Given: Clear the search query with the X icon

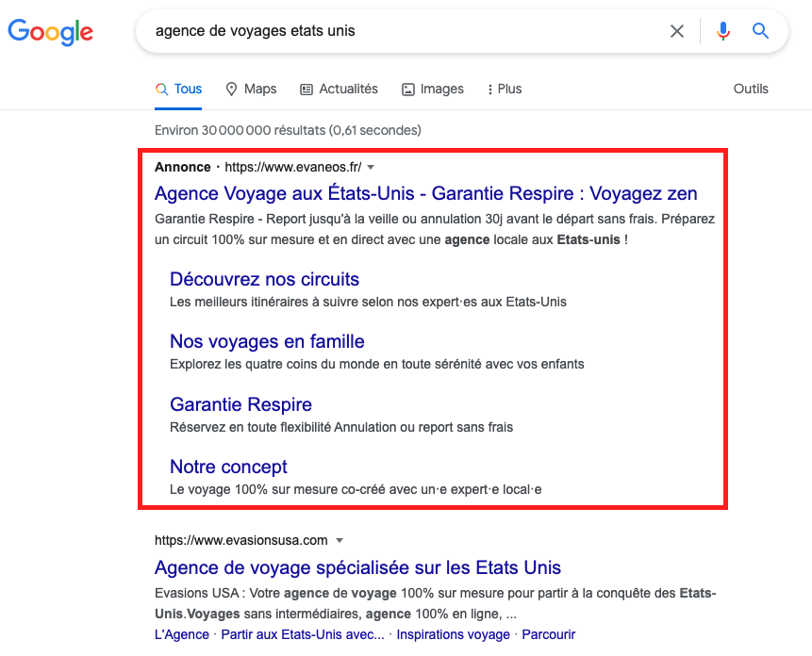Looking at the screenshot, I should (677, 31).
